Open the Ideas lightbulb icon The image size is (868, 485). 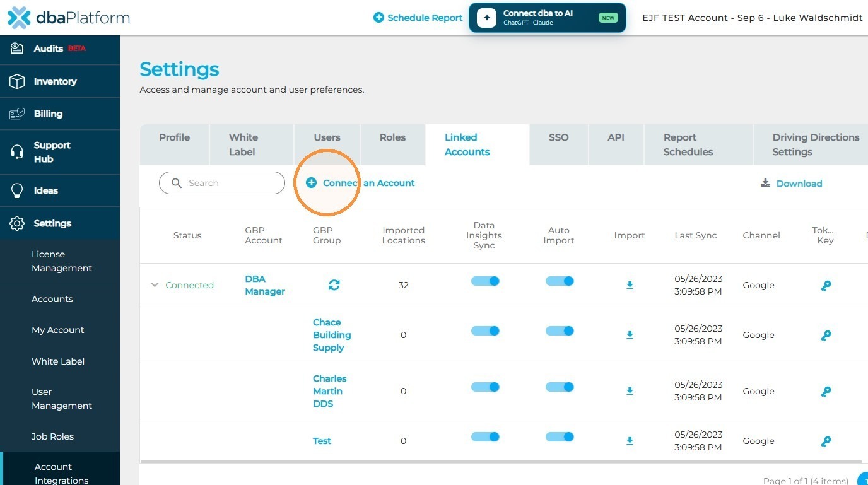pos(17,190)
